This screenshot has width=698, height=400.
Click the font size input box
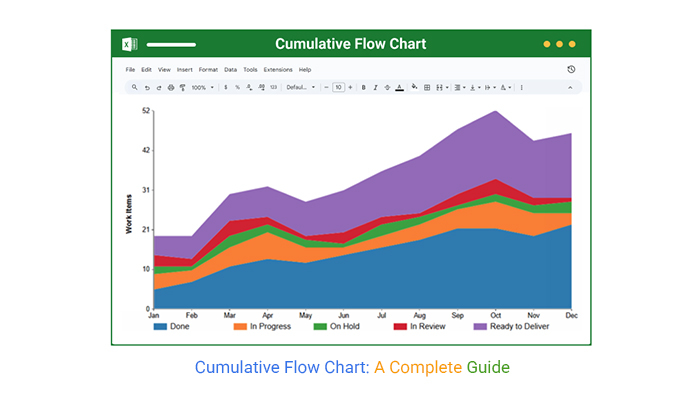click(x=338, y=88)
